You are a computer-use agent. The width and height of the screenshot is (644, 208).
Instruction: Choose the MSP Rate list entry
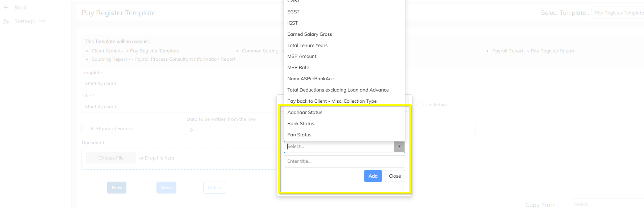tap(298, 68)
